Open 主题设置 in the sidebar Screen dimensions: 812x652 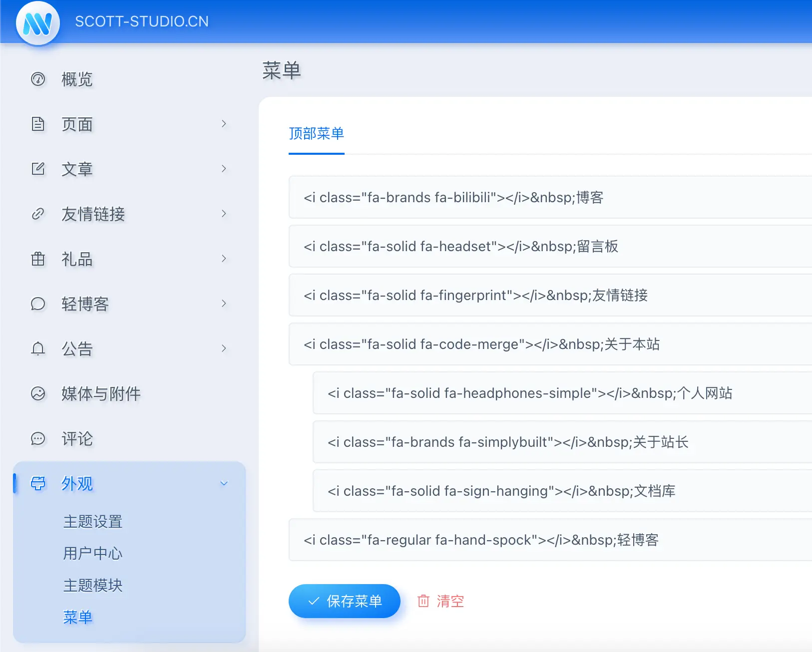pos(93,522)
